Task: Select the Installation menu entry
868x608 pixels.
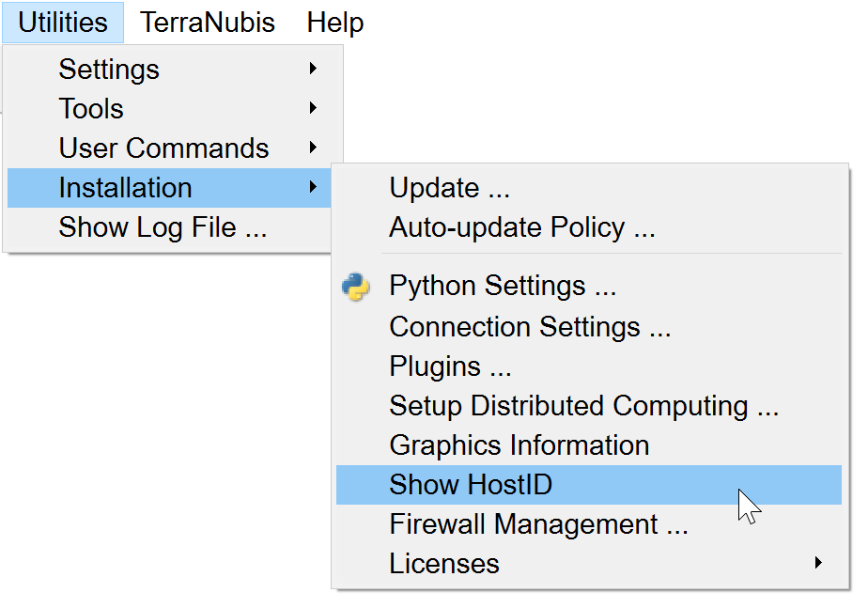Action: (x=125, y=188)
